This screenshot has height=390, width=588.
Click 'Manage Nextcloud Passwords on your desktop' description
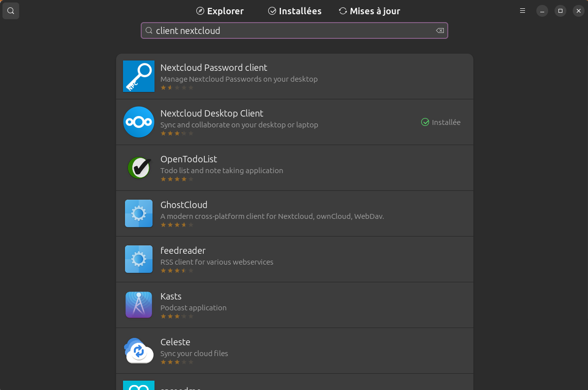239,79
